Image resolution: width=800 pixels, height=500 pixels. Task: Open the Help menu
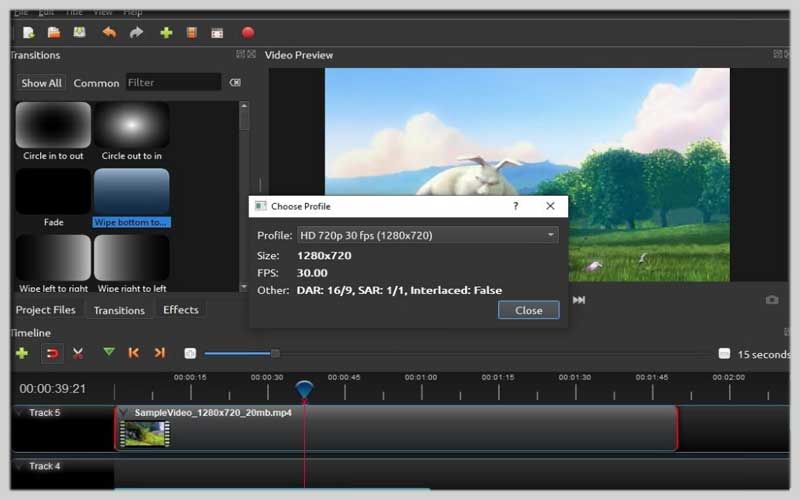pyautogui.click(x=133, y=12)
